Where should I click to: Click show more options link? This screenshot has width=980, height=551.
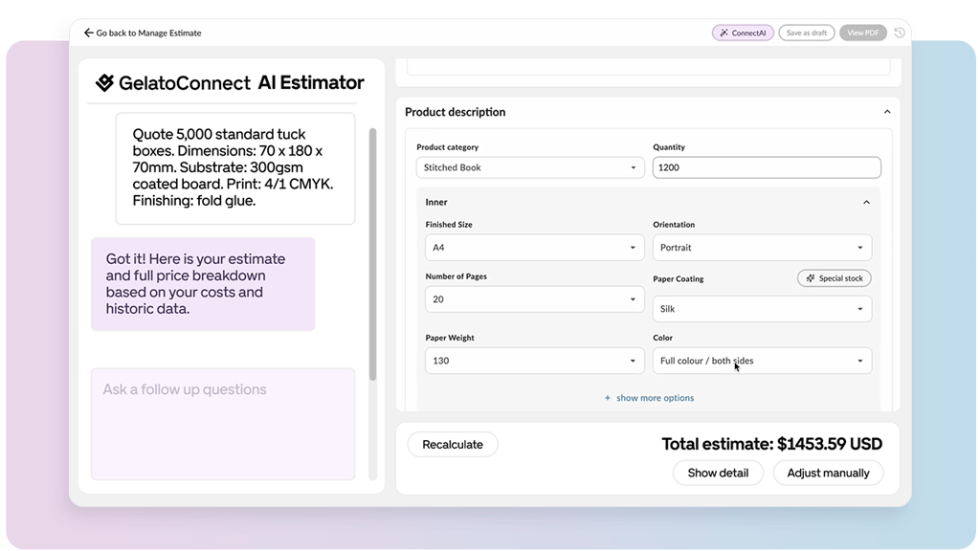point(649,397)
